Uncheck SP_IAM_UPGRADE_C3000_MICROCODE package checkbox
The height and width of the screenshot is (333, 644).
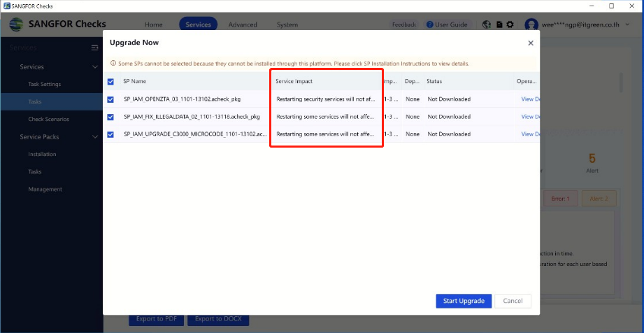click(x=110, y=134)
